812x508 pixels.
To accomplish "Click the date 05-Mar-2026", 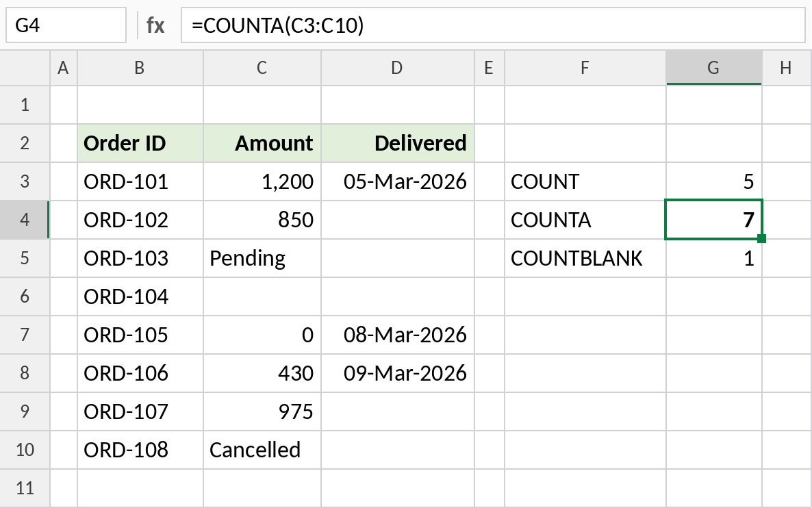I will (397, 181).
